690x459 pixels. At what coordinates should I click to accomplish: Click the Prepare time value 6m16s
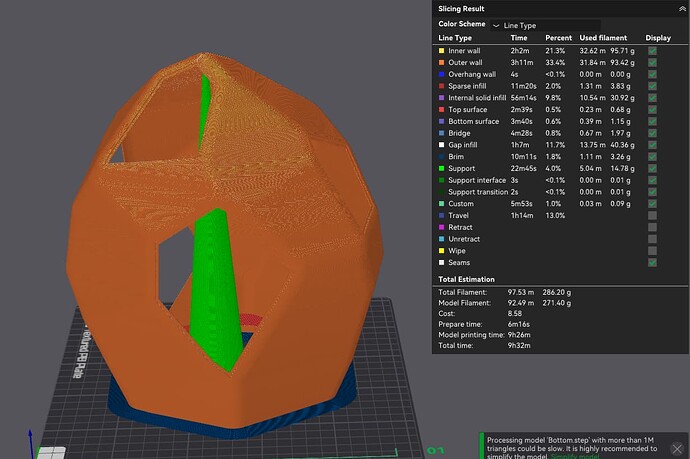[518, 324]
